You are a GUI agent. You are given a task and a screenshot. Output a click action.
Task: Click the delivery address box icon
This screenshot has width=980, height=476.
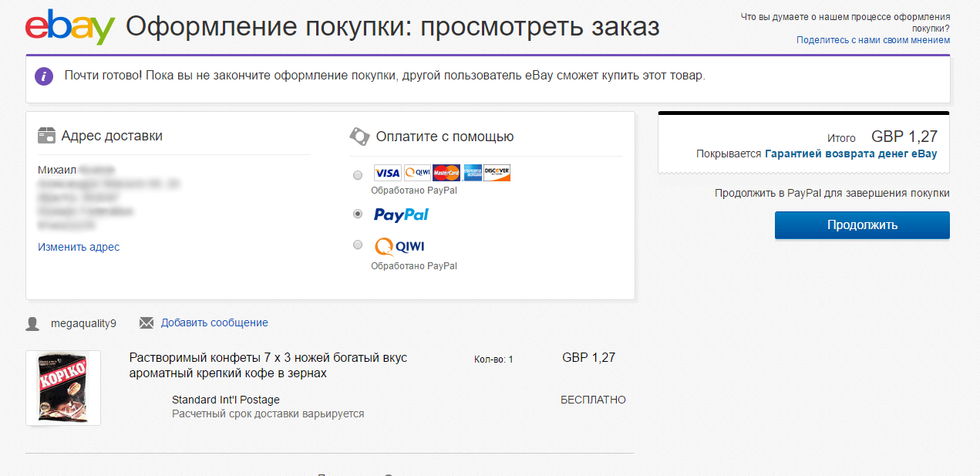46,136
